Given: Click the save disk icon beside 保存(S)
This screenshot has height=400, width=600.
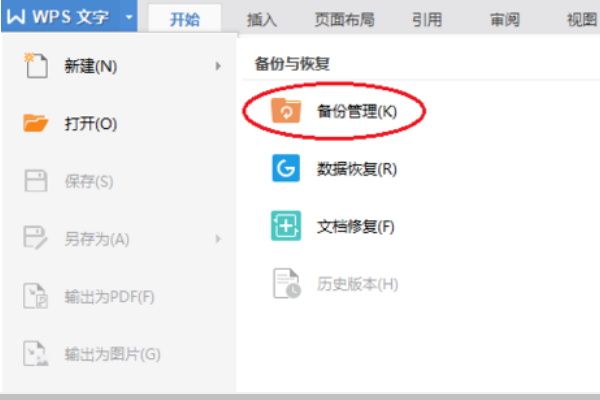Looking at the screenshot, I should click(36, 181).
